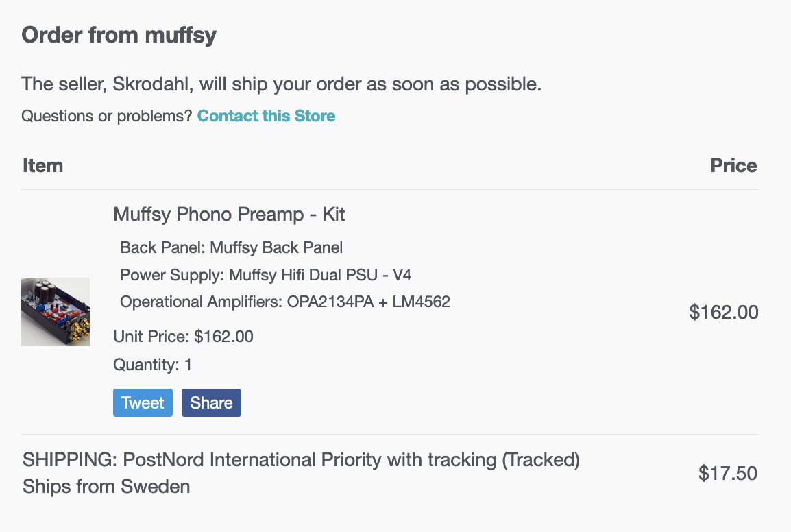Click the SHIPPING PostNord International Priority line
This screenshot has height=532, width=791.
click(x=301, y=460)
